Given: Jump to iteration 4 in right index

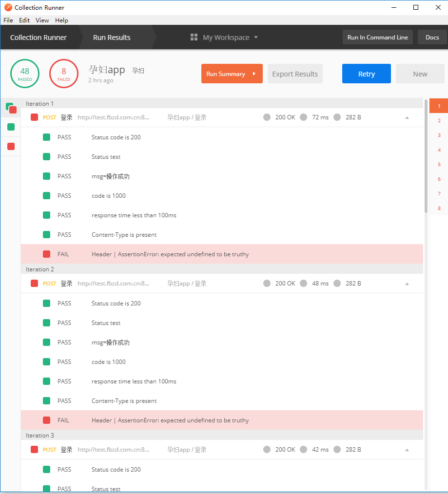Looking at the screenshot, I should tap(439, 150).
